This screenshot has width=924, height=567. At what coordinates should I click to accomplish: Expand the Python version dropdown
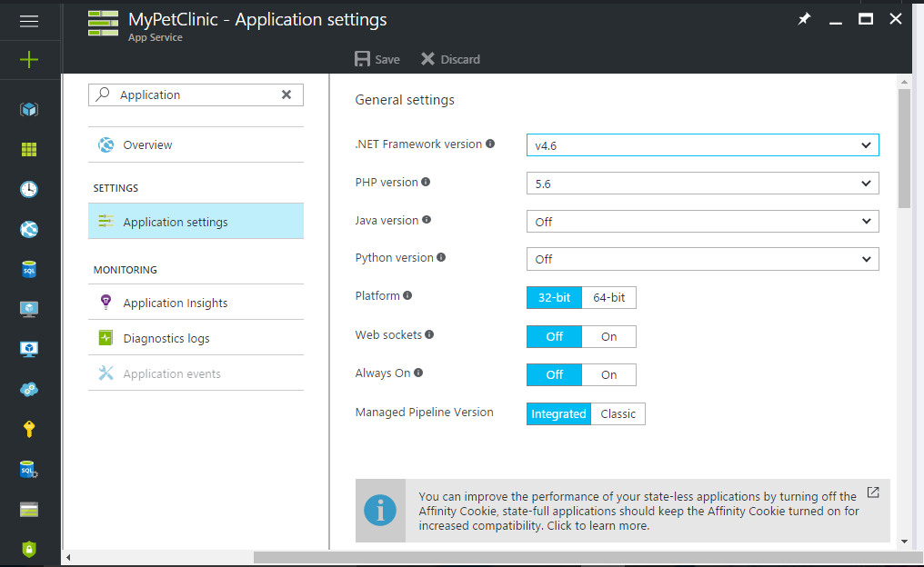coord(702,259)
